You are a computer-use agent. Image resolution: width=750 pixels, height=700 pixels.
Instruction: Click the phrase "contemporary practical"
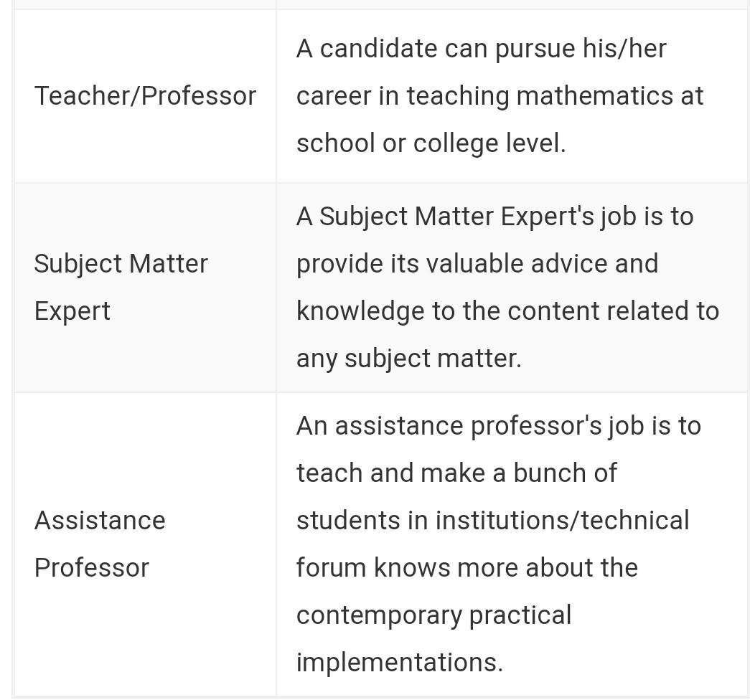point(433,615)
